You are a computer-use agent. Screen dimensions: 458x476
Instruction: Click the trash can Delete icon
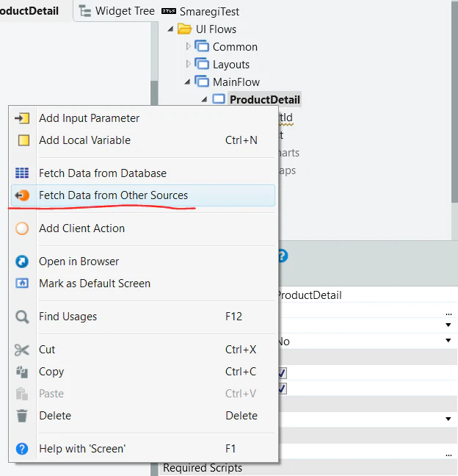click(x=22, y=416)
